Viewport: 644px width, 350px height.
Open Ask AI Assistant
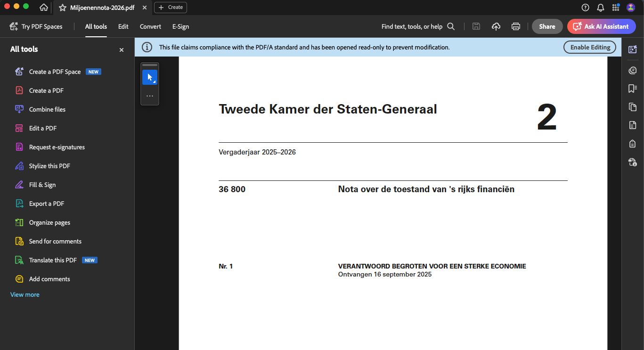tap(601, 26)
